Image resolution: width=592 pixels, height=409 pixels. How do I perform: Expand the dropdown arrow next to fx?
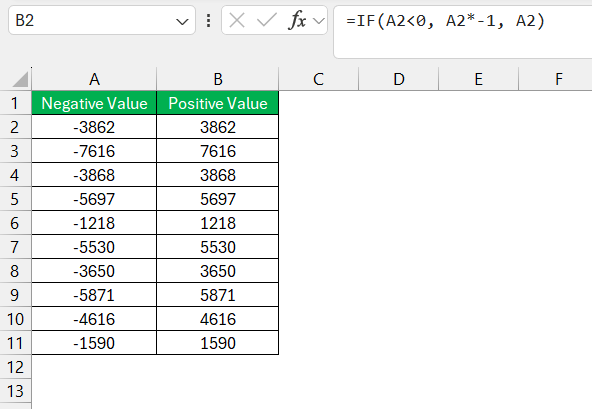point(319,21)
